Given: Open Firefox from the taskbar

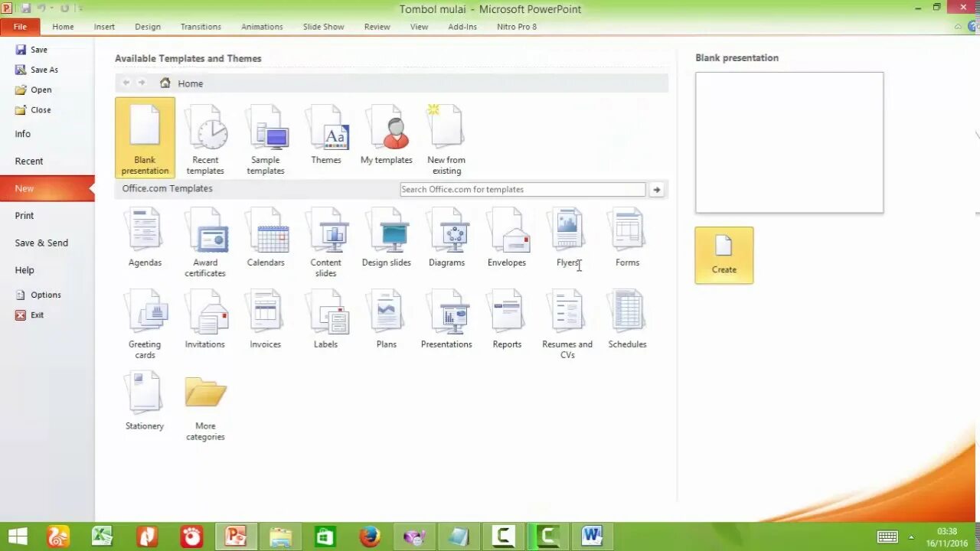Looking at the screenshot, I should coord(370,536).
